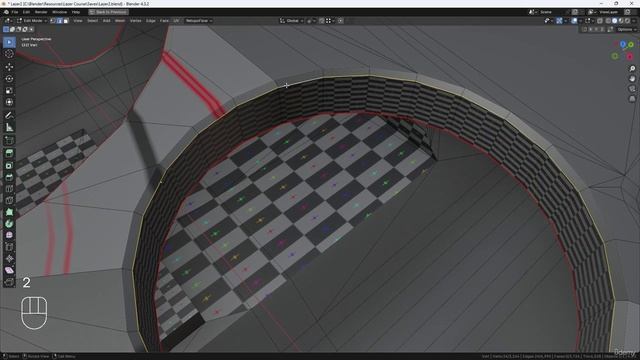
Task: Toggle viewport overlays display
Action: 574,20
